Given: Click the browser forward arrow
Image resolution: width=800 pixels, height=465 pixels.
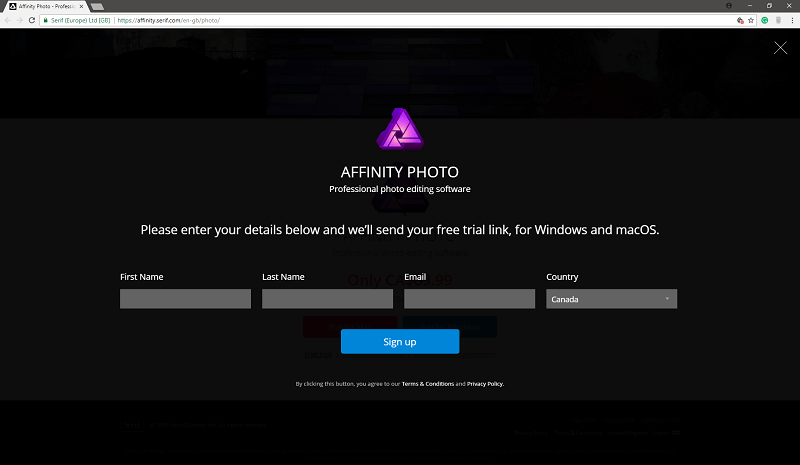Looking at the screenshot, I should [x=19, y=20].
